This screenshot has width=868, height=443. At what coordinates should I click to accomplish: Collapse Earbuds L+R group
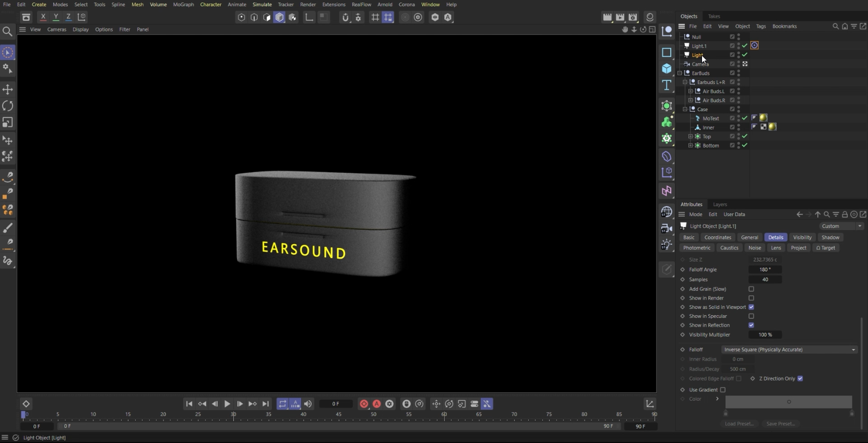685,82
